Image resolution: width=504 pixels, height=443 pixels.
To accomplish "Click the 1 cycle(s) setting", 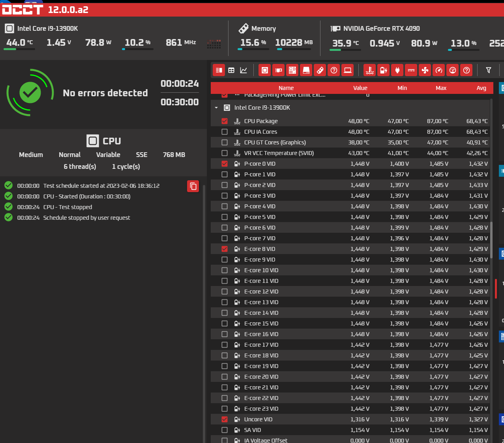I will (x=126, y=166).
